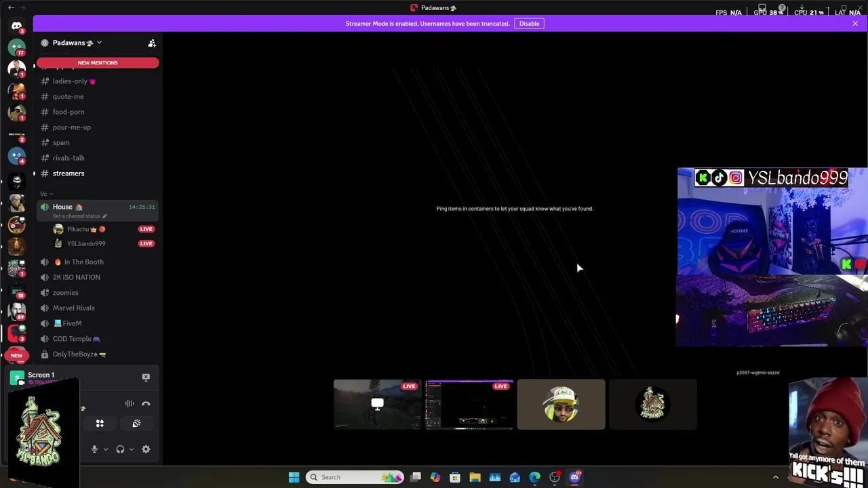This screenshot has width=868, height=488.
Task: Stop streaming with the Screen 1 monitor icon
Action: tap(146, 378)
